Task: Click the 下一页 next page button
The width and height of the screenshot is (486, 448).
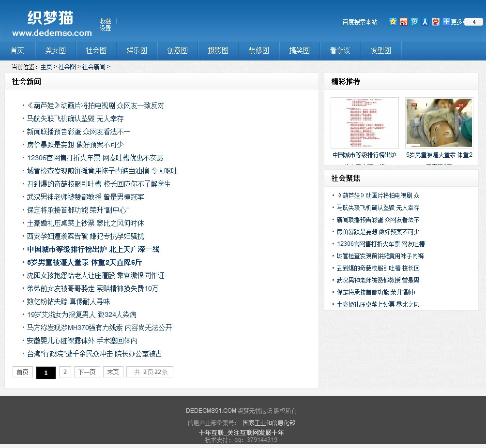Action: 87,372
